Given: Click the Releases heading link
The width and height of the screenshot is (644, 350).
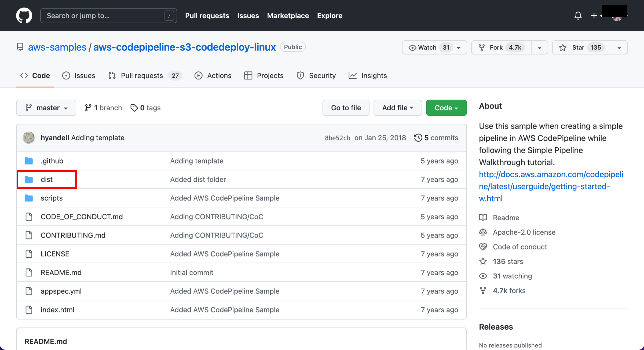Looking at the screenshot, I should coord(496,327).
